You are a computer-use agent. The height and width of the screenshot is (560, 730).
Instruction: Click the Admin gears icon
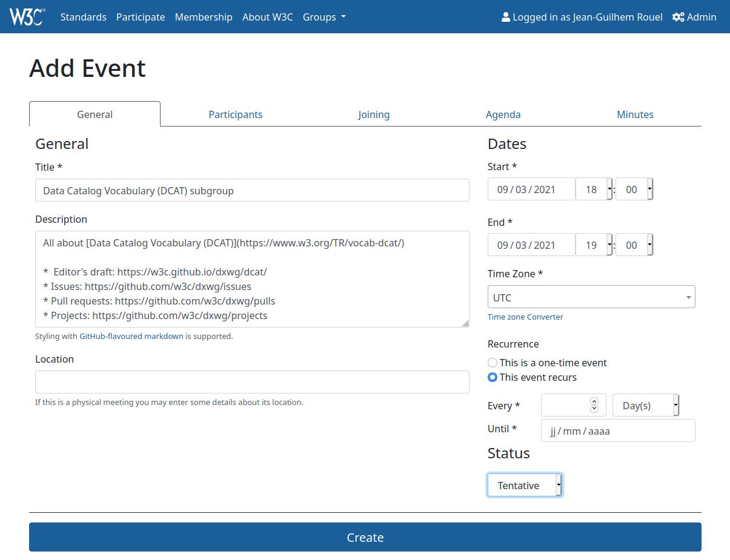click(x=678, y=17)
